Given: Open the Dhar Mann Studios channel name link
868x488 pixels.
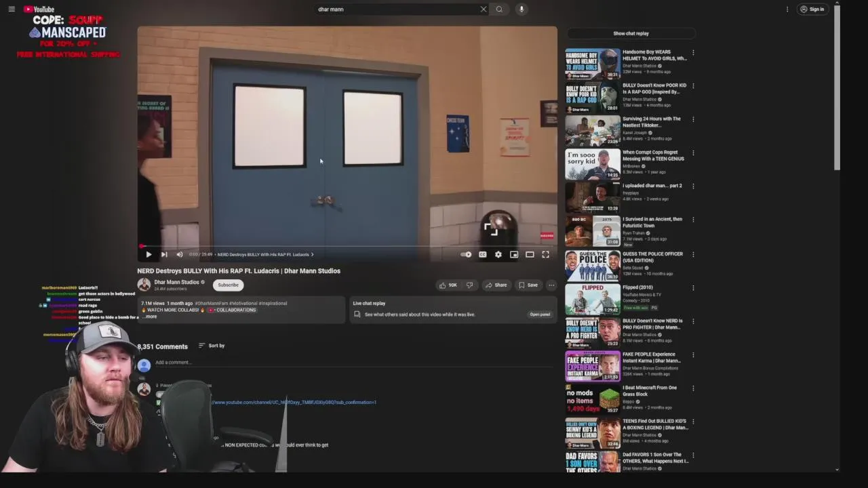Looking at the screenshot, I should point(176,282).
